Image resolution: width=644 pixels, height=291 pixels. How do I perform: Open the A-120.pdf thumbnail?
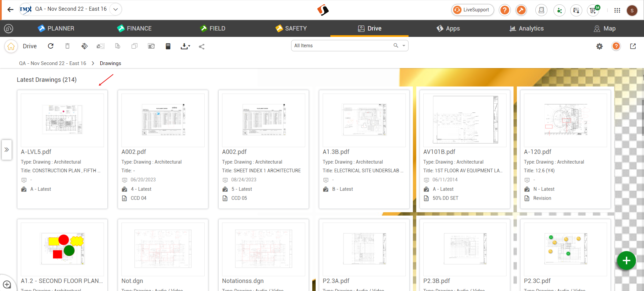[566, 120]
